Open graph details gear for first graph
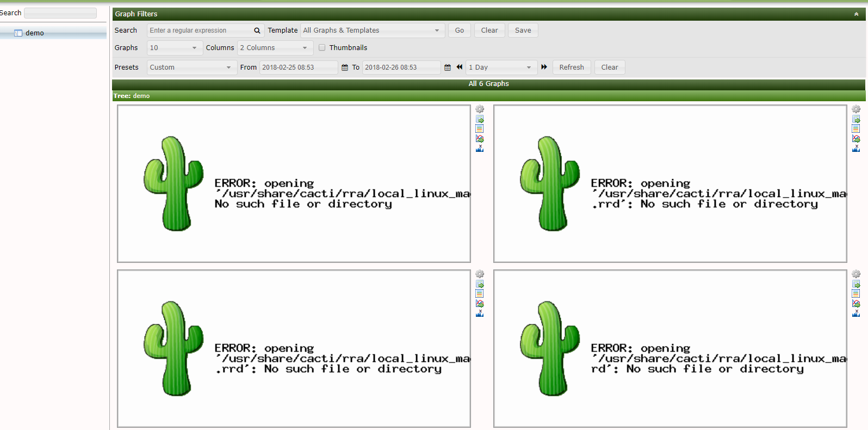This screenshot has width=868, height=430. tap(480, 109)
